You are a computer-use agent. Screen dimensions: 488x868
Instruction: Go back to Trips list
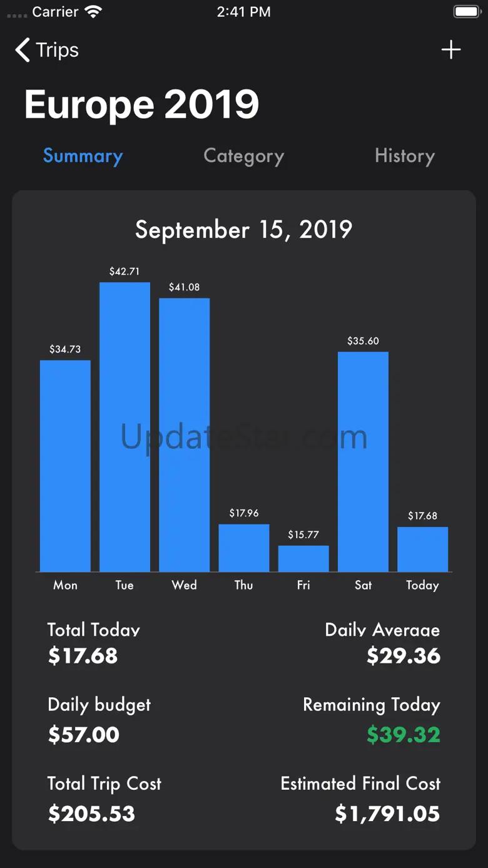coord(57,50)
